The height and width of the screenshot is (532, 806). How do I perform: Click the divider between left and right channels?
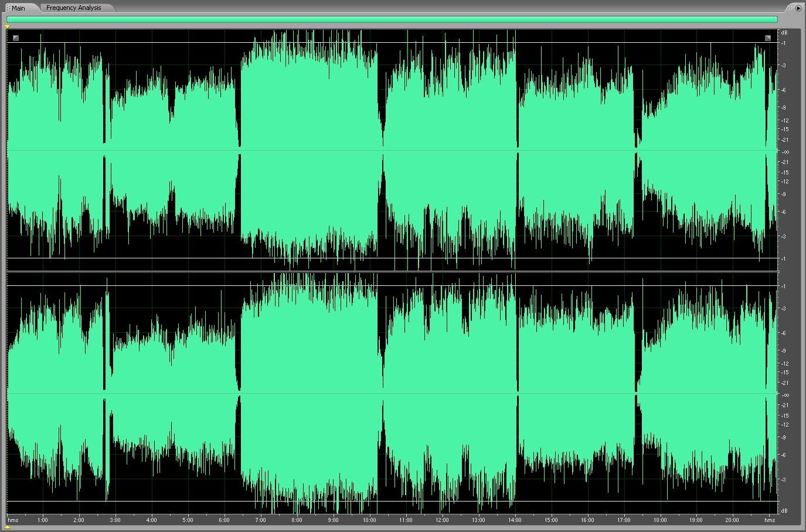pos(392,271)
